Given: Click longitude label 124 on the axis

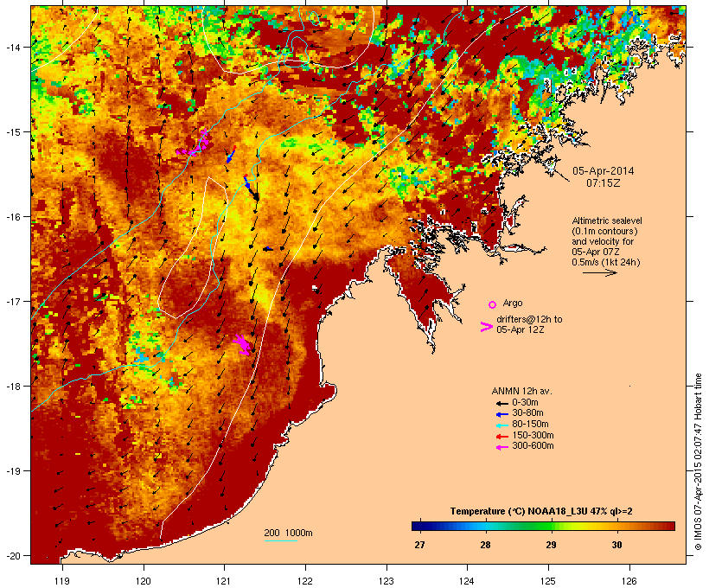Looking at the screenshot, I should (x=467, y=581).
